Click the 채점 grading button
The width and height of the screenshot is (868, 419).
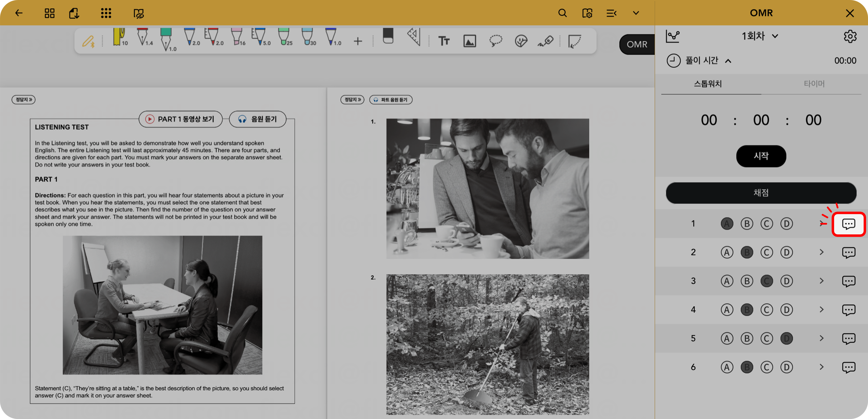click(x=761, y=193)
